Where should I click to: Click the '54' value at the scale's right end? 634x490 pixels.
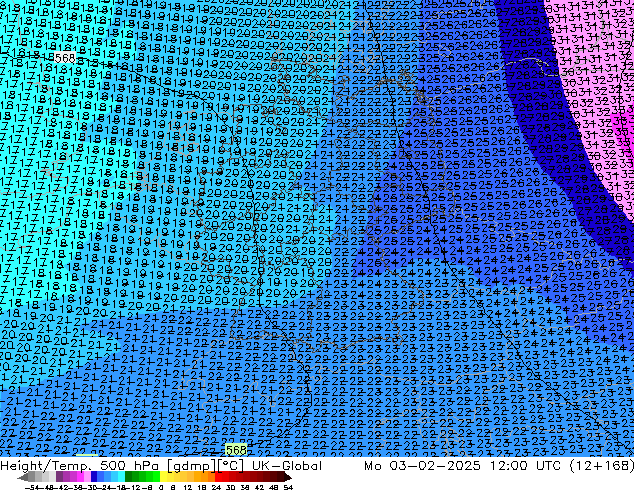tap(288, 487)
